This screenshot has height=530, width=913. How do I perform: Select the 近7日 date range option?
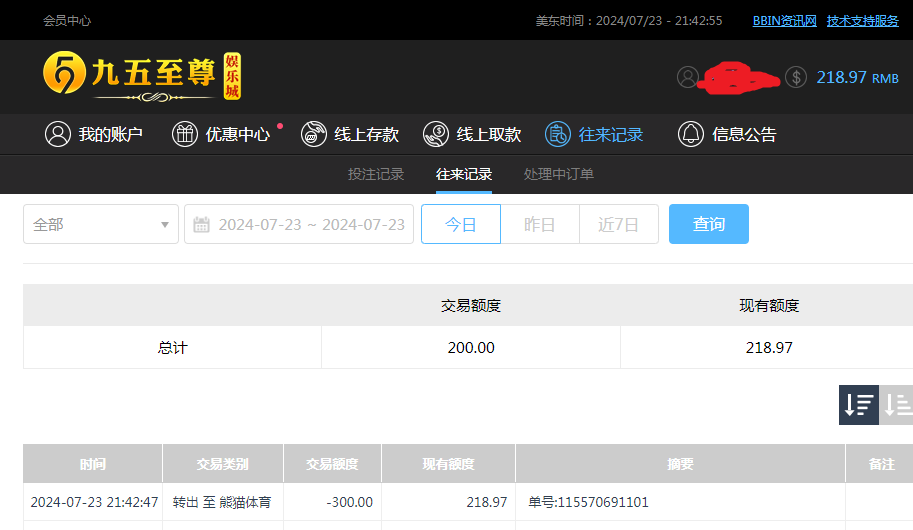[618, 224]
